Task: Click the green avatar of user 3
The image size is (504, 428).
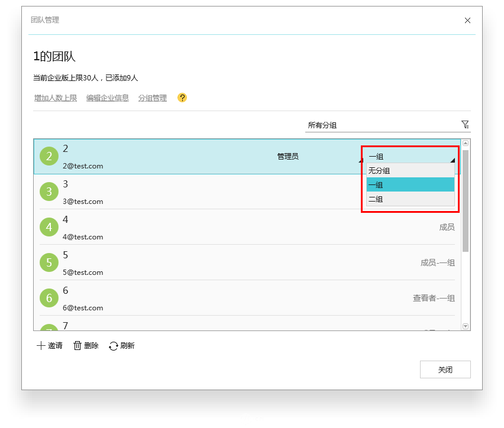Action: coord(49,192)
